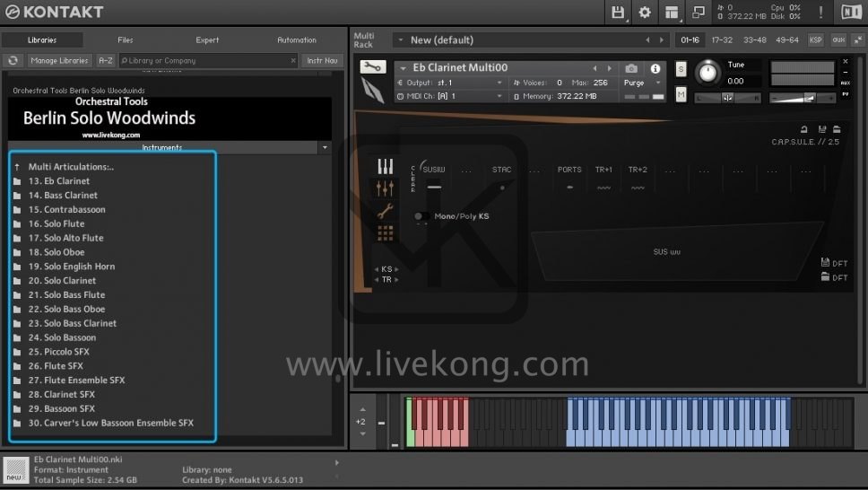
Task: Click the NI logo button
Action: 851,12
